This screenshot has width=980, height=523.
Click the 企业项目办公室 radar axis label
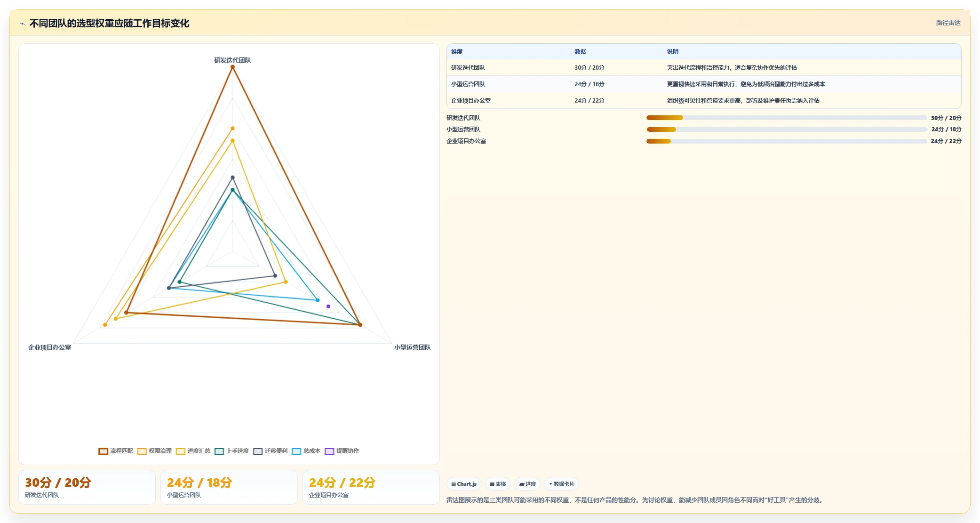click(x=49, y=347)
